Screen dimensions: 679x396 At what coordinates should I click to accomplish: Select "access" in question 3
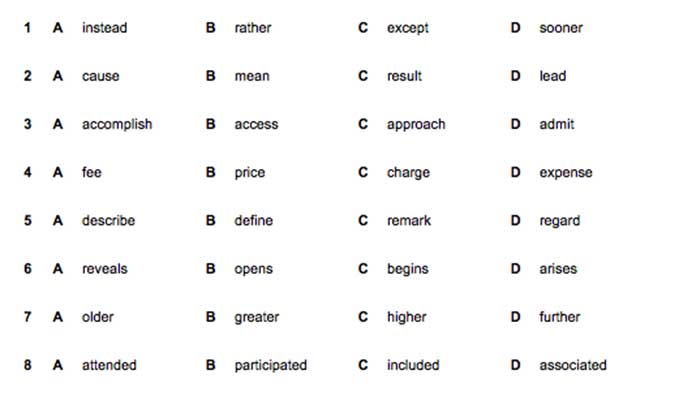(256, 124)
